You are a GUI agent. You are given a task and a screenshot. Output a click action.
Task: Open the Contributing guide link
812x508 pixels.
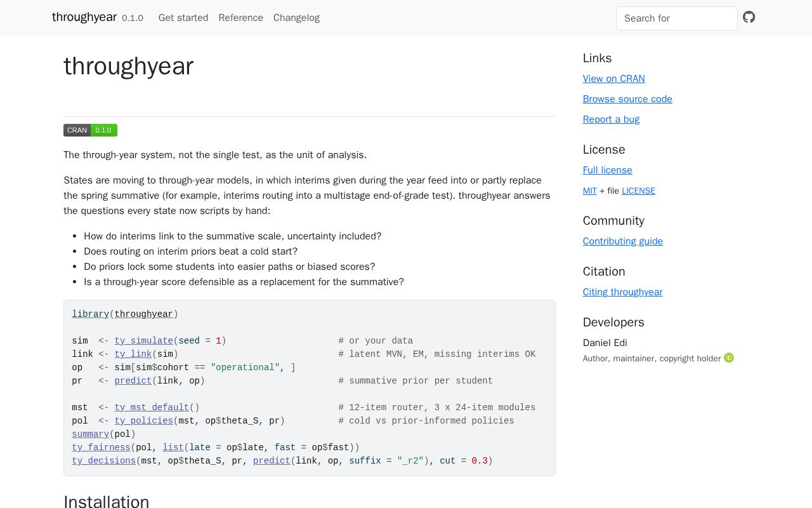[x=623, y=241]
